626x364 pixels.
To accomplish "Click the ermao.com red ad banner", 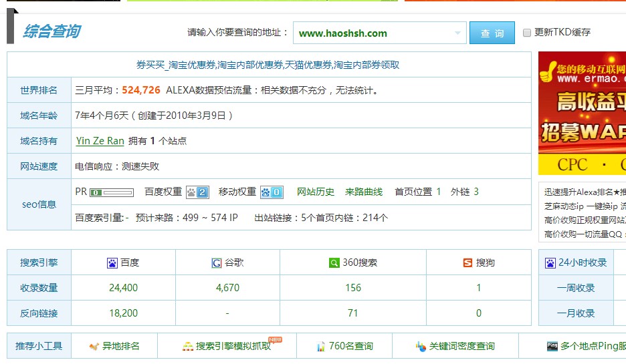I will pyautogui.click(x=582, y=114).
